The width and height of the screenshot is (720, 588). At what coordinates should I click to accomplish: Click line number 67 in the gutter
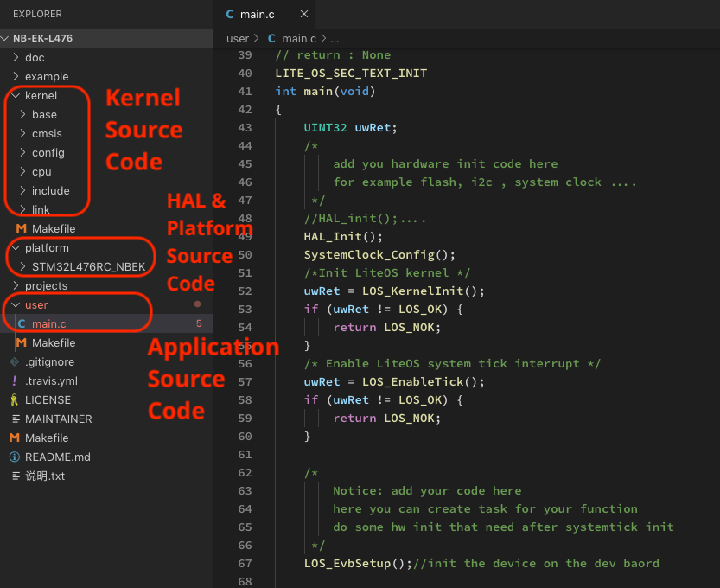tap(245, 564)
